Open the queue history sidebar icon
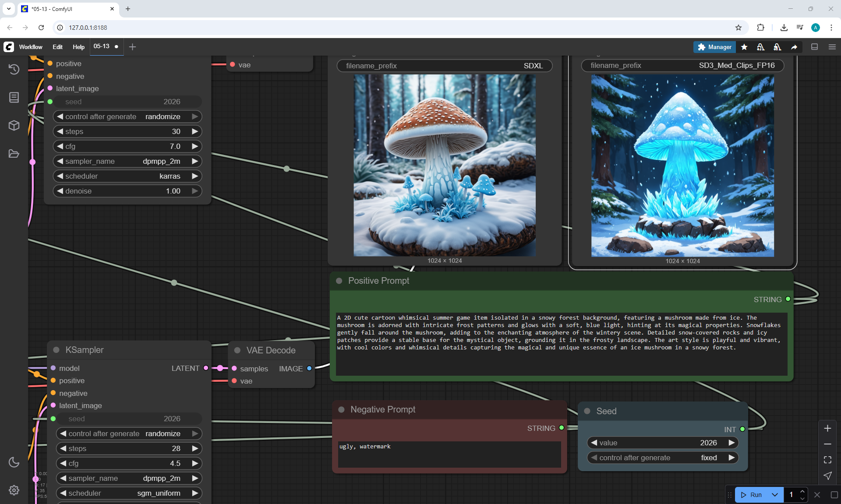Screen dimensions: 841x504 pos(14,69)
